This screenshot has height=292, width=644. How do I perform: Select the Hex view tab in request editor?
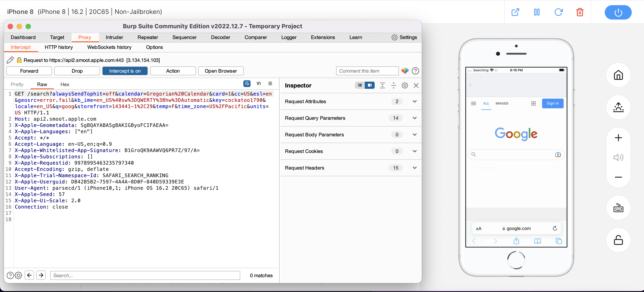point(65,84)
